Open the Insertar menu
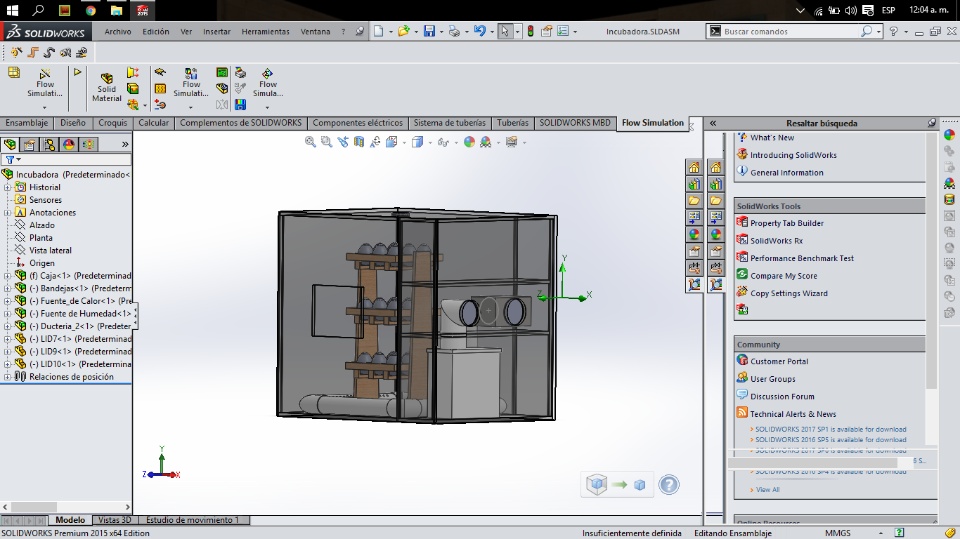The height and width of the screenshot is (539, 960). (217, 31)
